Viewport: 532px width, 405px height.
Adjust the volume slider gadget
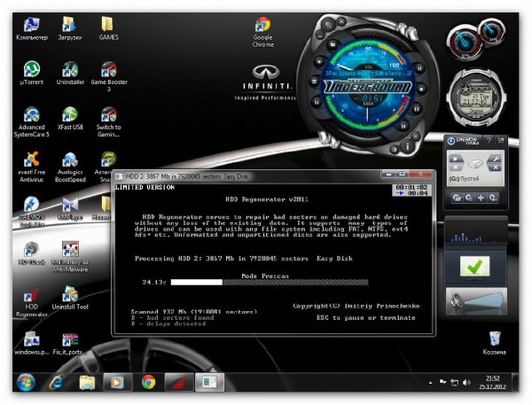click(x=476, y=300)
